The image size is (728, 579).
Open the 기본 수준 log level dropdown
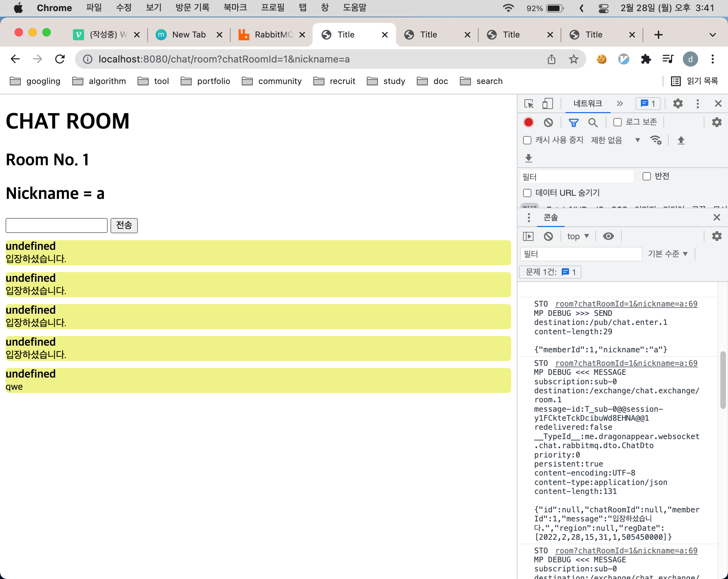click(668, 254)
